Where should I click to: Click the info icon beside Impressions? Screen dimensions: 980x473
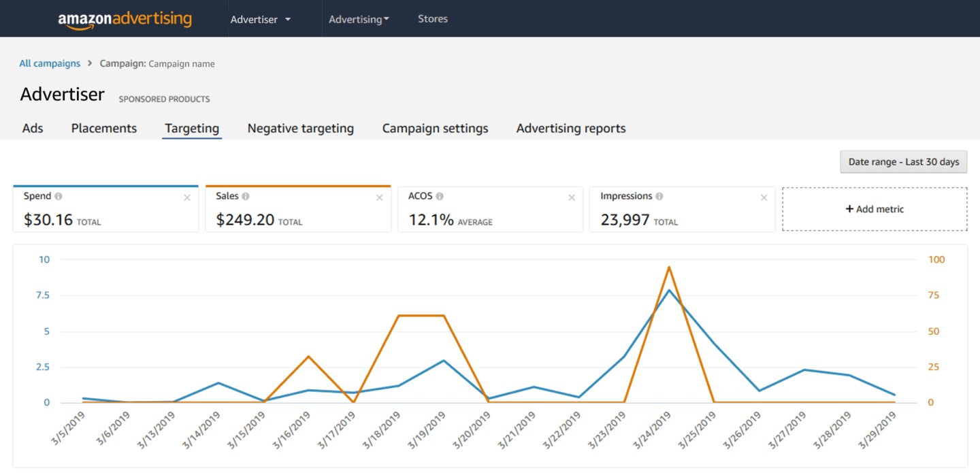659,196
